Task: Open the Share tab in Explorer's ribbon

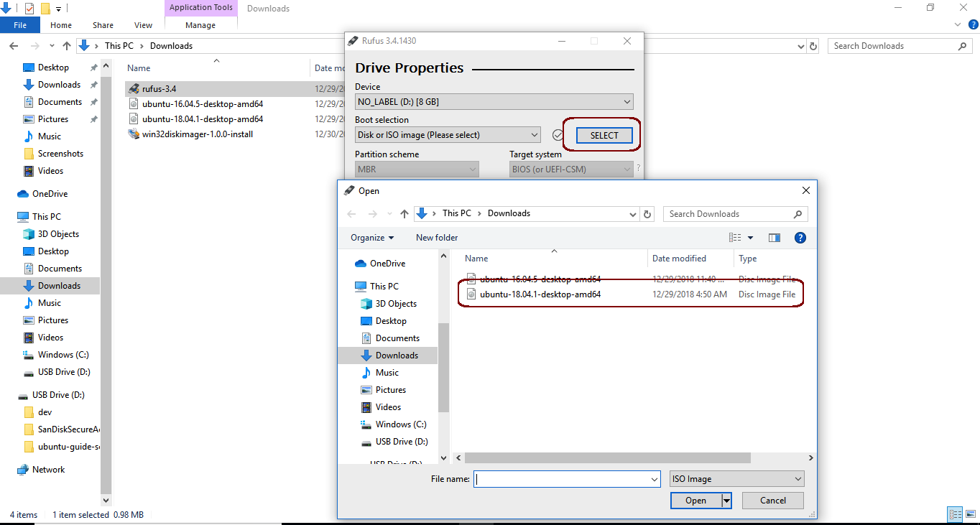Action: pos(103,25)
